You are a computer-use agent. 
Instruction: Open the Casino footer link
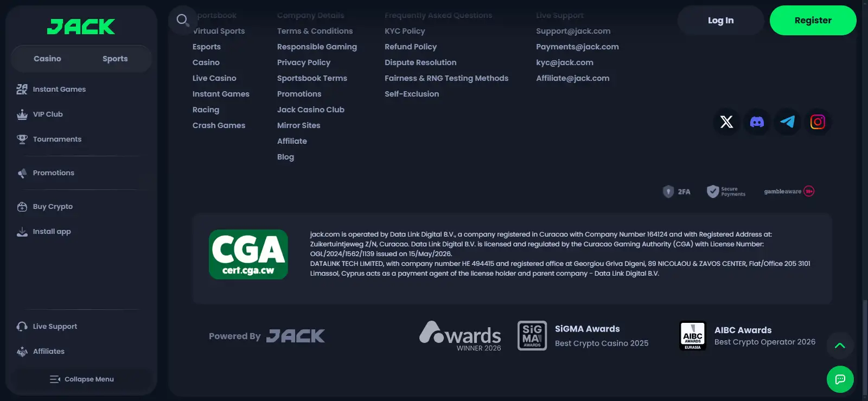(206, 62)
